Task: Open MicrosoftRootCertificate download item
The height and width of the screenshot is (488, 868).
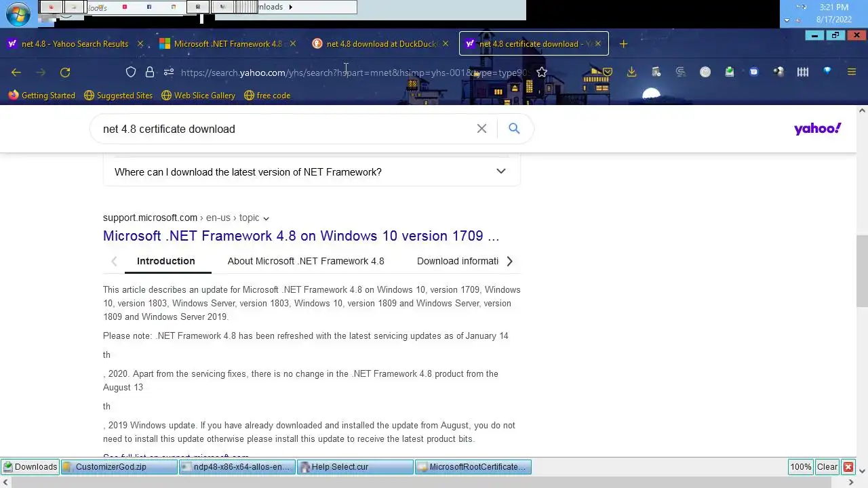Action: click(473, 467)
